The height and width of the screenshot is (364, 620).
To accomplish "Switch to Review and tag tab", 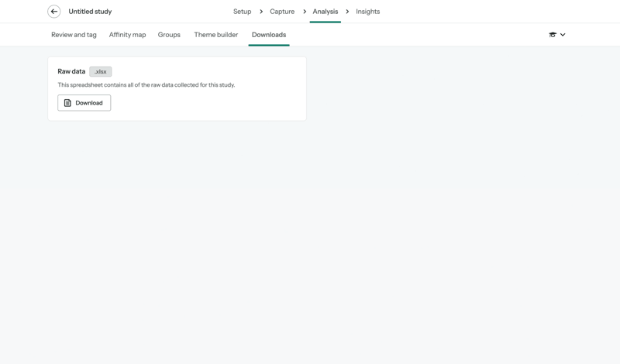I will (74, 35).
